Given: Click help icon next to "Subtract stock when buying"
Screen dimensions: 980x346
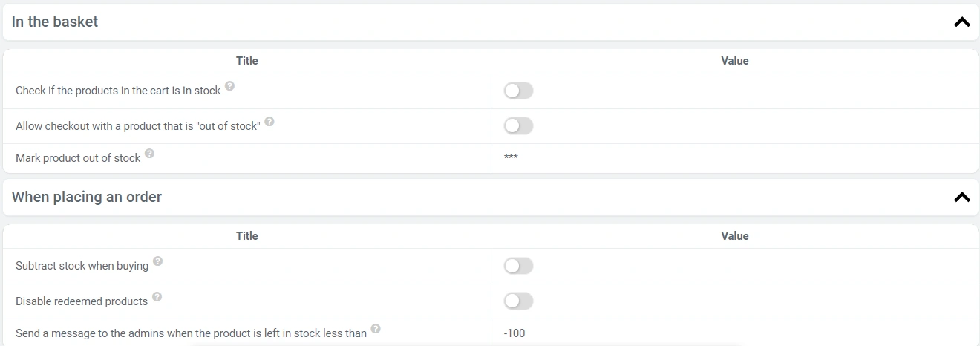Looking at the screenshot, I should coord(158,261).
